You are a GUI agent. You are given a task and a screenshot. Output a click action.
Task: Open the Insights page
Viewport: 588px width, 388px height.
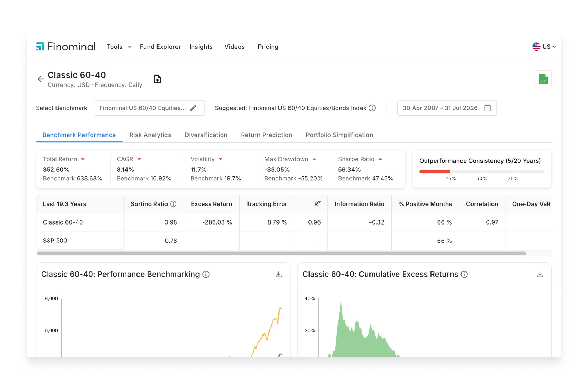pyautogui.click(x=201, y=47)
